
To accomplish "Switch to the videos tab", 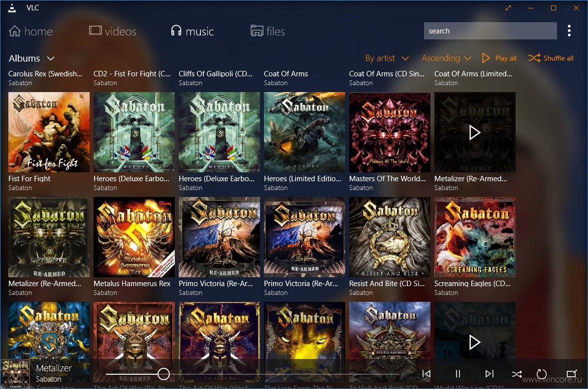I will pyautogui.click(x=112, y=31).
